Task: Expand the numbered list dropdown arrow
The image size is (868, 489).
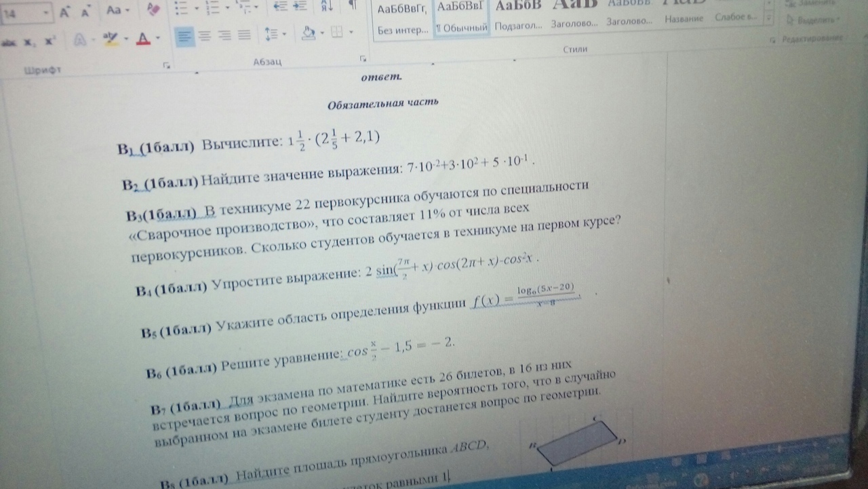Action: pyautogui.click(x=227, y=9)
